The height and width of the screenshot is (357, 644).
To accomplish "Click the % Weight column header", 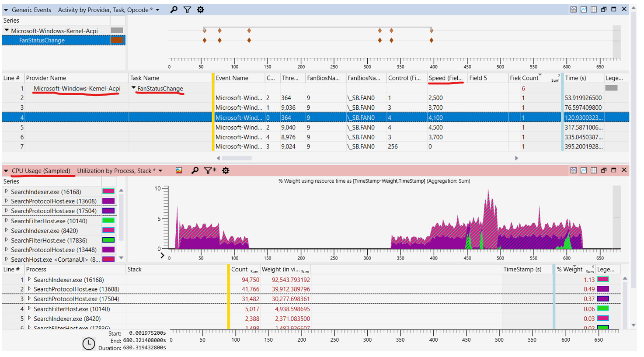I will (x=570, y=269).
